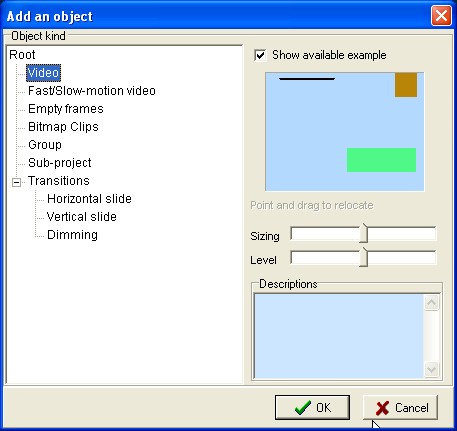Click the brown square in example preview
The width and height of the screenshot is (457, 431).
(x=406, y=85)
